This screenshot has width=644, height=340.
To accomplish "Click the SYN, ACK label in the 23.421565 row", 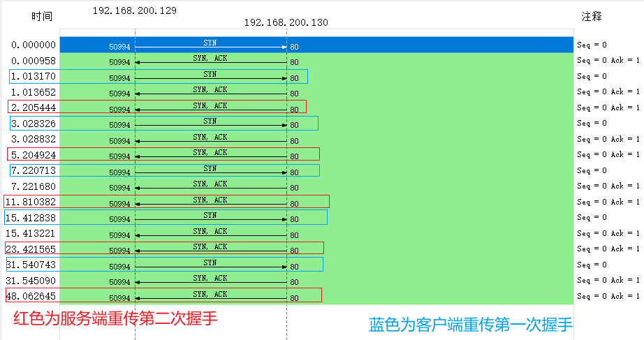I will pyautogui.click(x=210, y=246).
